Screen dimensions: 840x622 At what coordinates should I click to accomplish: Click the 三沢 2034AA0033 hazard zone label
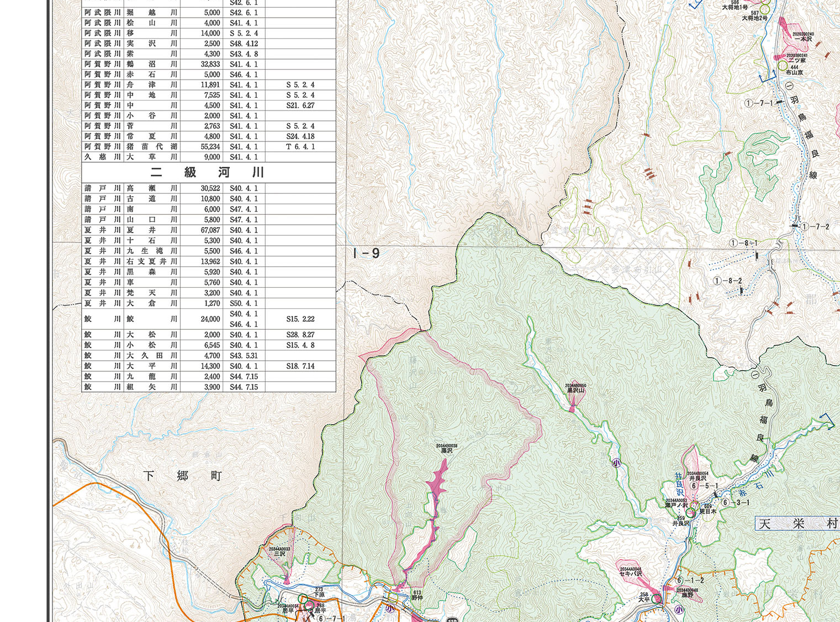(279, 551)
